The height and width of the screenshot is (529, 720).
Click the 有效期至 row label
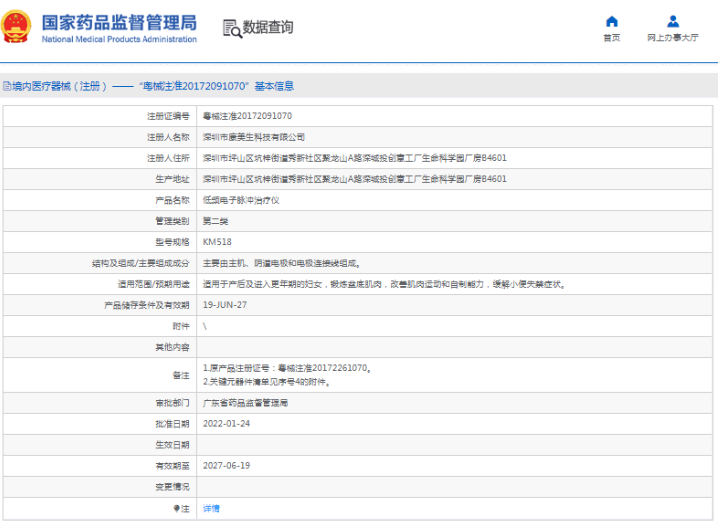click(x=172, y=466)
